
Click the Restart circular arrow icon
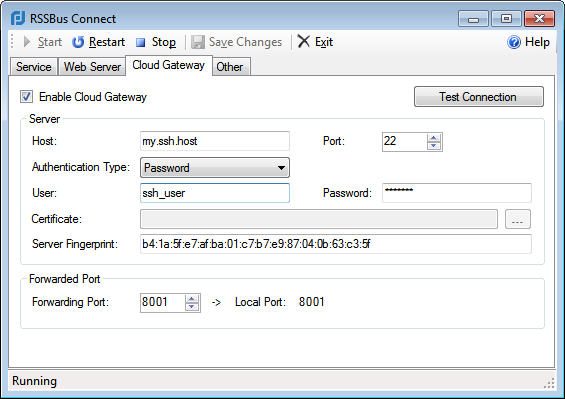point(78,42)
